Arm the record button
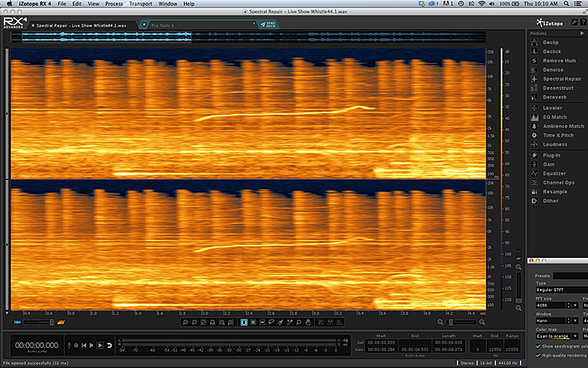The height and width of the screenshot is (368, 588). click(x=76, y=345)
